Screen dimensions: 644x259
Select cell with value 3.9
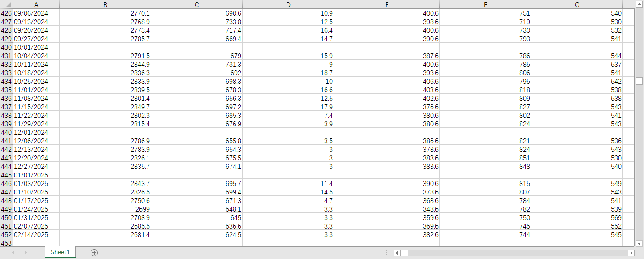click(288, 124)
